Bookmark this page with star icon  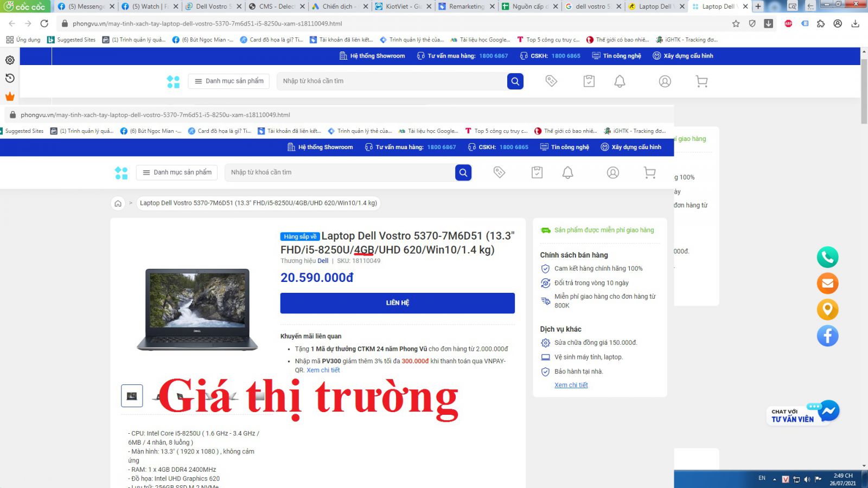(736, 24)
